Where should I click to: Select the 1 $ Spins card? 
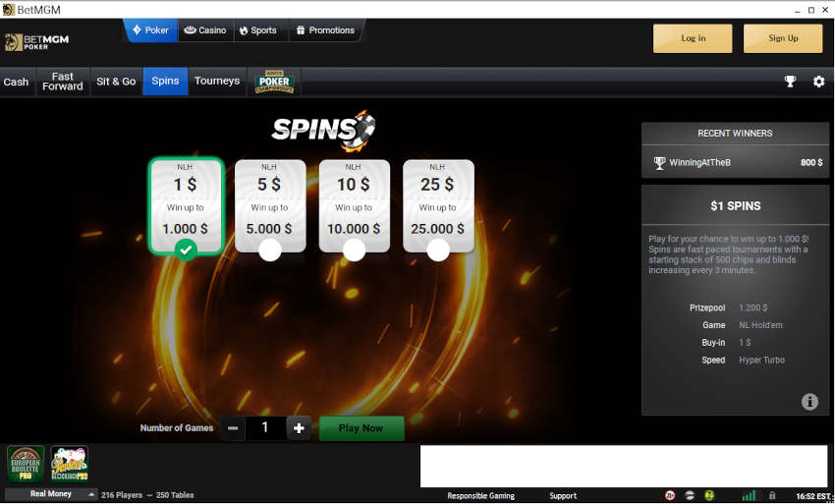(186, 206)
